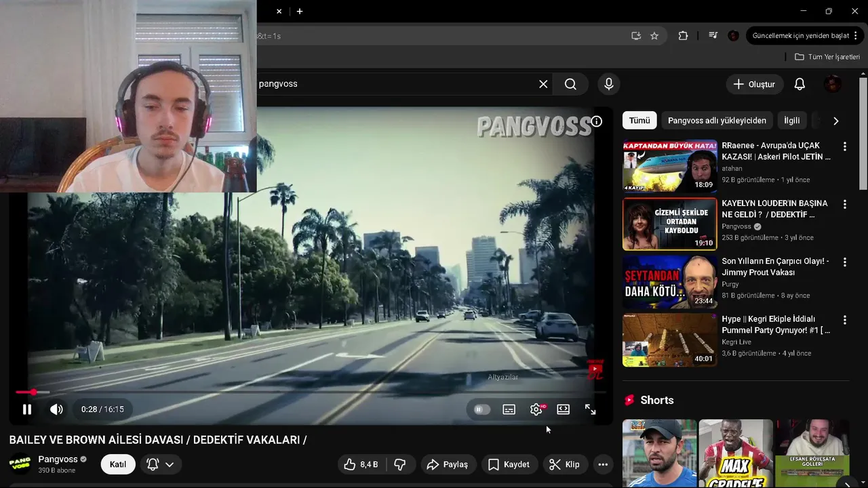Open Kayelyn Louder video thumbnail
The height and width of the screenshot is (488, 868).
(x=669, y=224)
